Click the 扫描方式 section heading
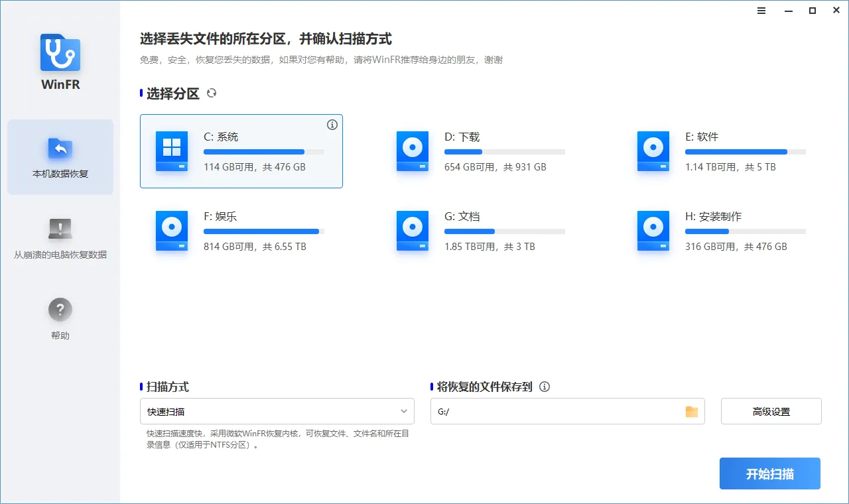The height and width of the screenshot is (504, 849). point(168,387)
